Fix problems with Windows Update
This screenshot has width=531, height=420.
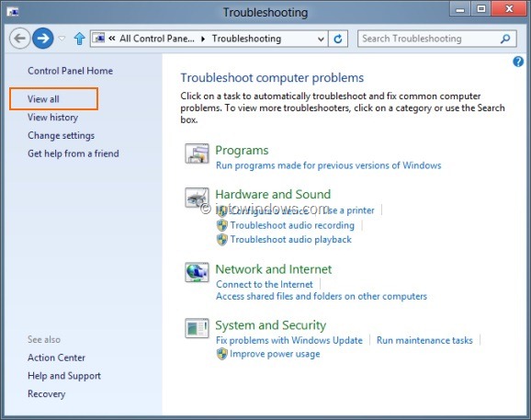pyautogui.click(x=289, y=340)
